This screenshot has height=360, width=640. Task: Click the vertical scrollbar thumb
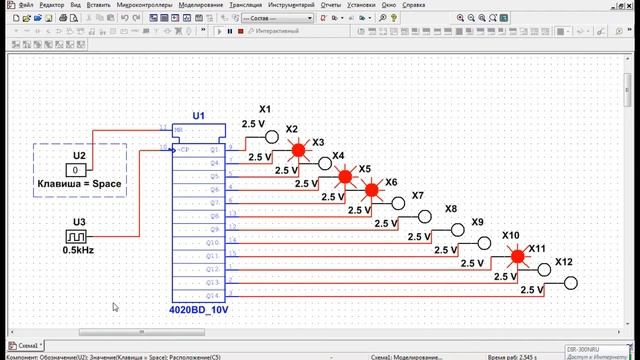click(x=627, y=91)
